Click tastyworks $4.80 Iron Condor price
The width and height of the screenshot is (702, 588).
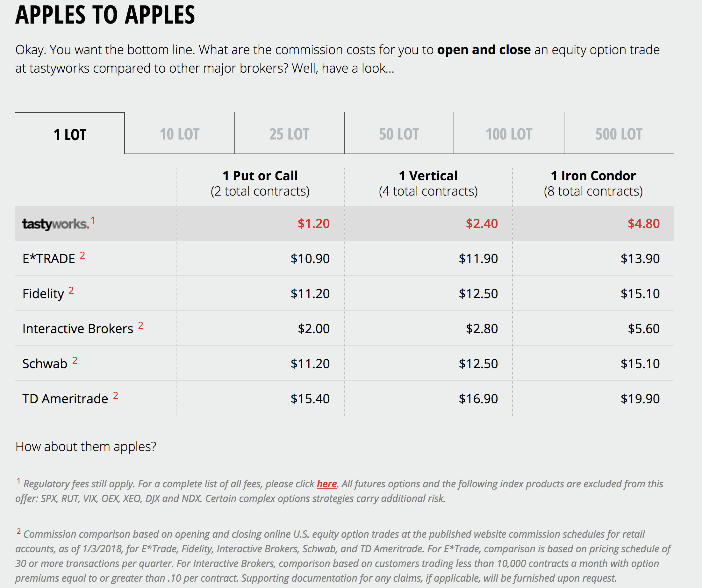643,224
